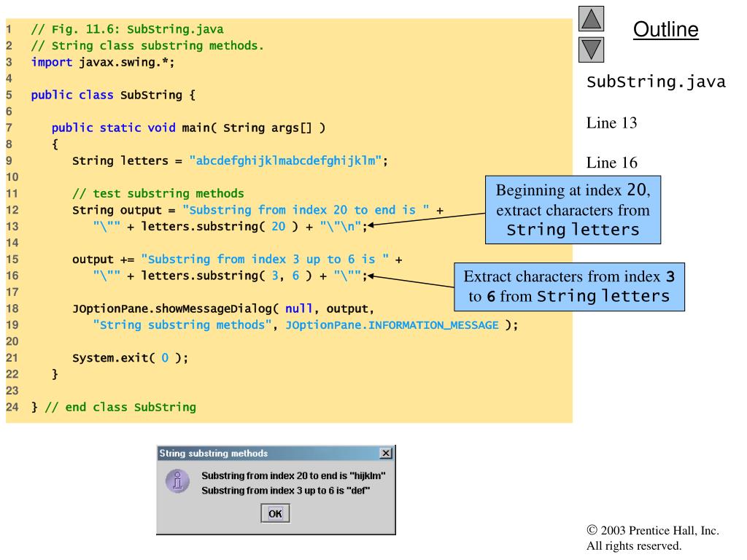The height and width of the screenshot is (560, 747).
Task: Click the 'public static void main' line
Action: click(x=189, y=128)
